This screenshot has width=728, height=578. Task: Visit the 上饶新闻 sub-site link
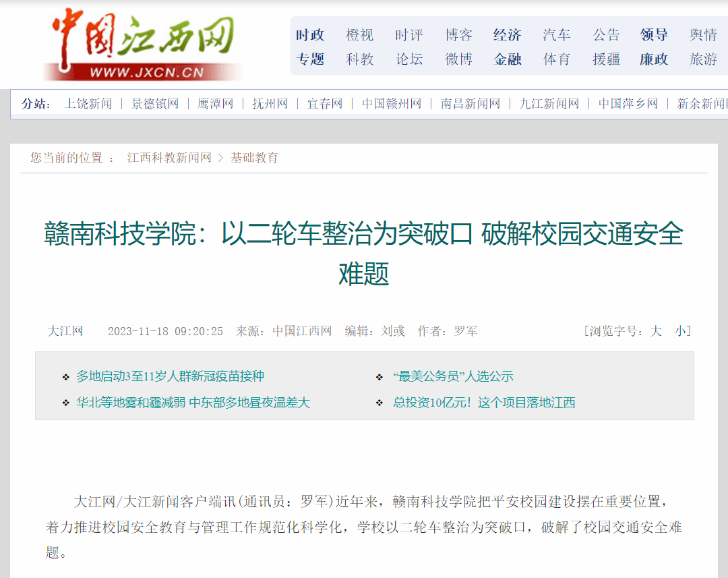point(88,104)
